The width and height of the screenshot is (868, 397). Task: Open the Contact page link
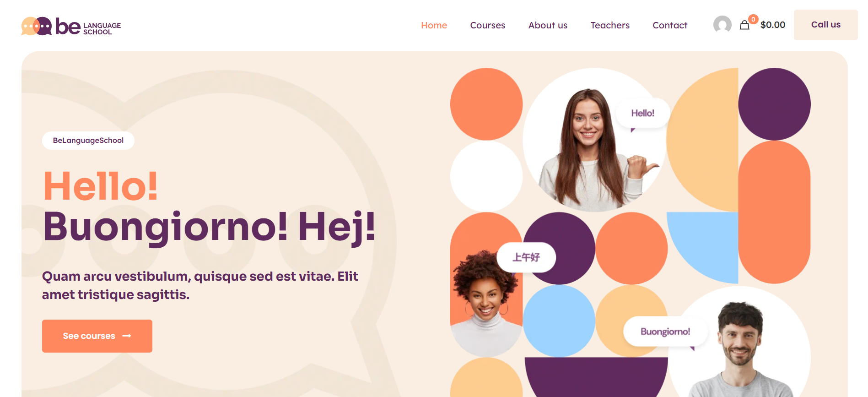(670, 25)
